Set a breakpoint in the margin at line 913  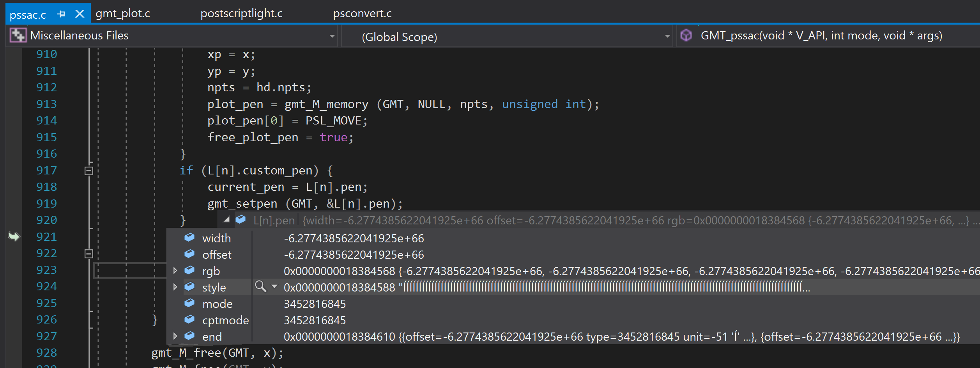tap(14, 104)
